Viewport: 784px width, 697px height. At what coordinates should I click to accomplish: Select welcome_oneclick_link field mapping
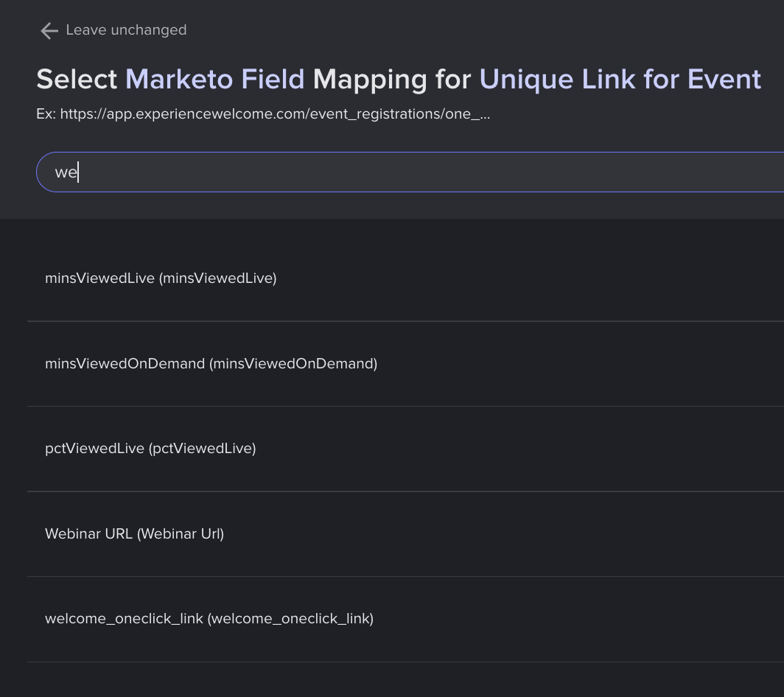(405, 619)
